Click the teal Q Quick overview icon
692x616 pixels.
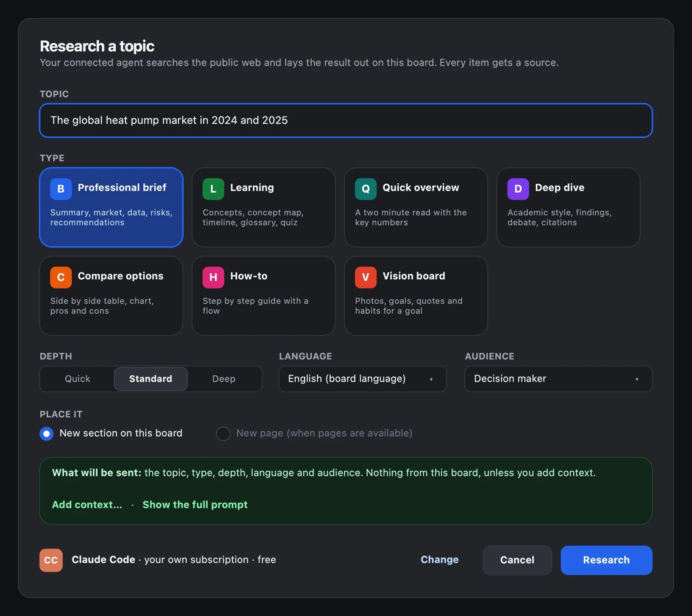click(x=366, y=189)
